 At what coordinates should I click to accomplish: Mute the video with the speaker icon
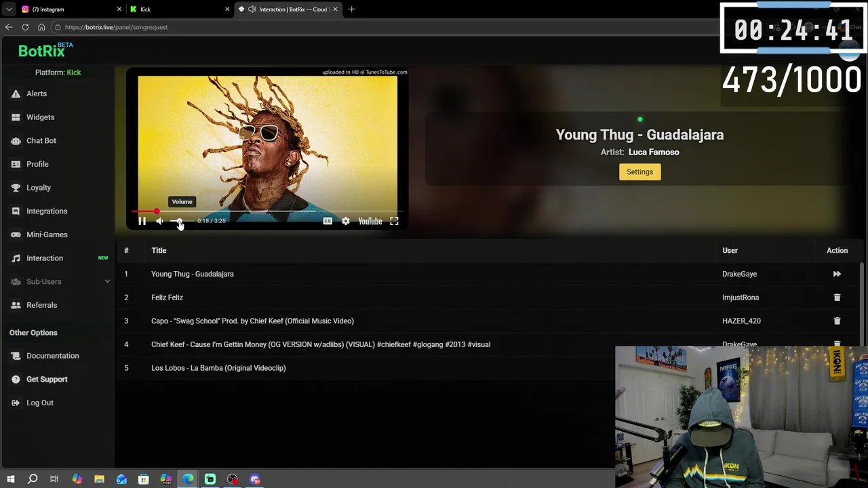(159, 221)
